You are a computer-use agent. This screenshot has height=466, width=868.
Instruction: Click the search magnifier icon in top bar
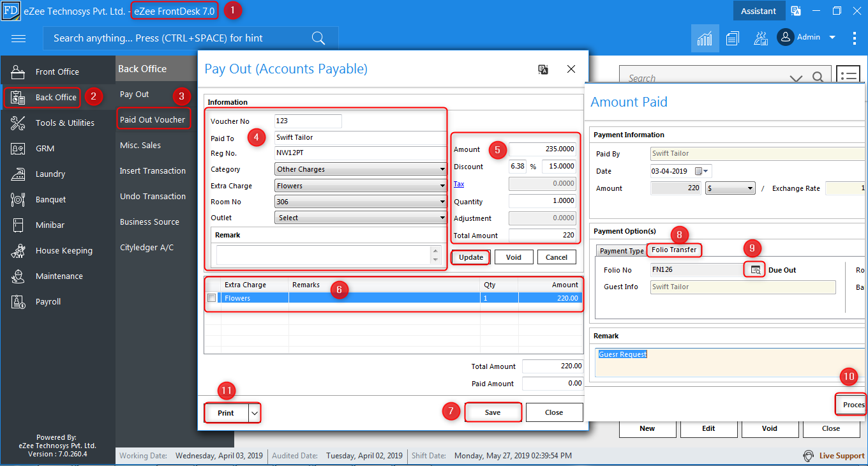pyautogui.click(x=318, y=38)
